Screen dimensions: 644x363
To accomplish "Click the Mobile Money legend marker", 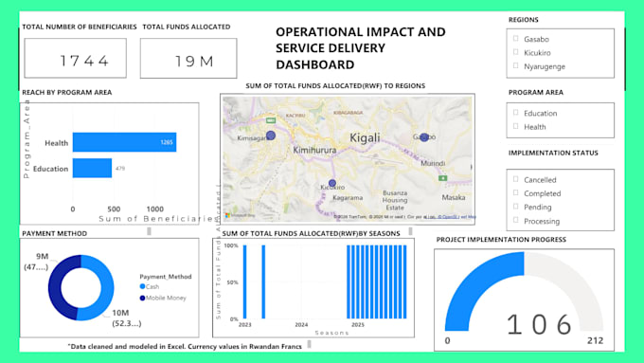I will click(x=142, y=298).
